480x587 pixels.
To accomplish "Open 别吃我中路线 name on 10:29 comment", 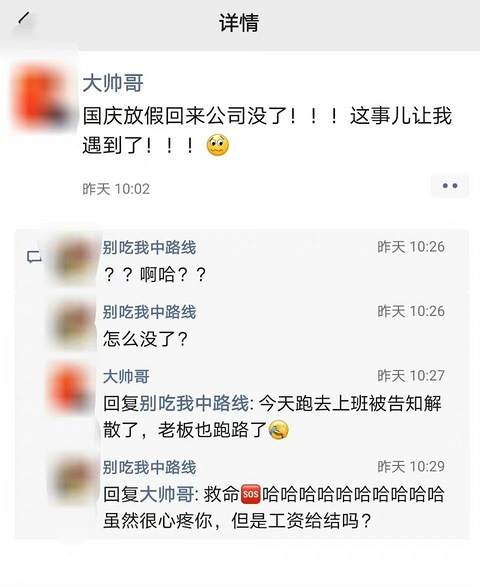I will pos(150,467).
